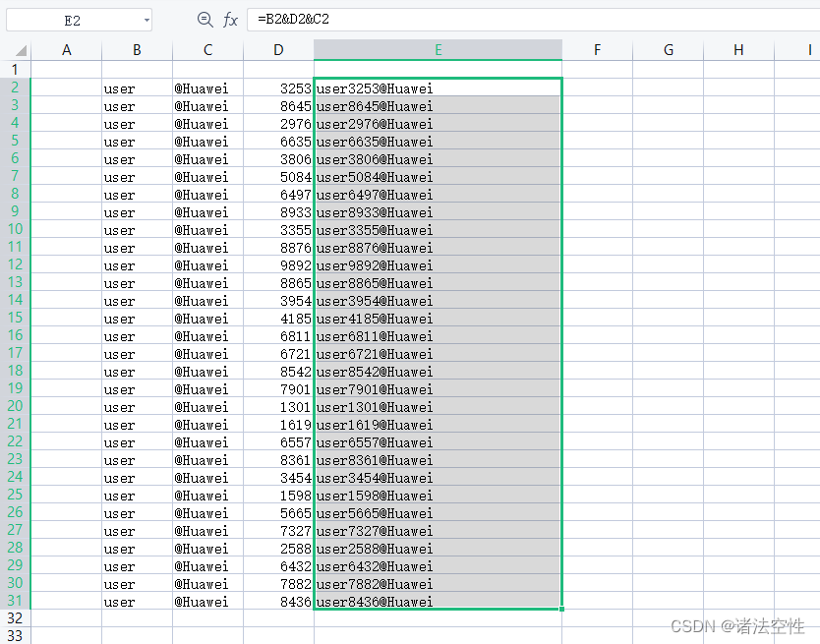Click cell with user5665@Huawei
The image size is (820, 644).
point(438,512)
